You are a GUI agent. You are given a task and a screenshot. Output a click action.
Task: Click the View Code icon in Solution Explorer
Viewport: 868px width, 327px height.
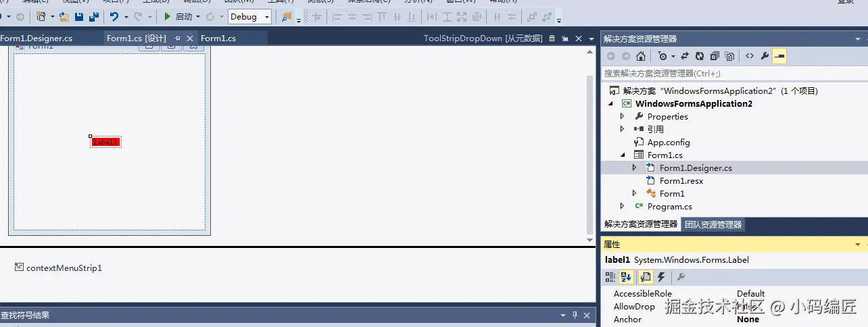pos(750,56)
